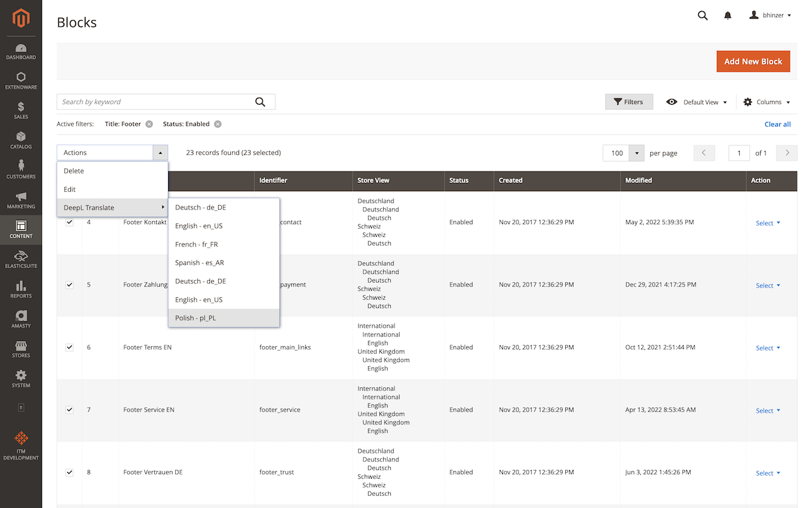
Task: Click the Add New Block button
Action: [x=753, y=62]
